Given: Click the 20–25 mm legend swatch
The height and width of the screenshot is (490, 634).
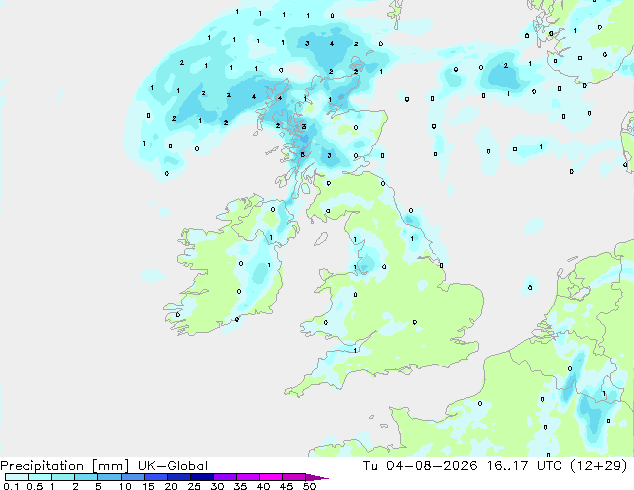Looking at the screenshot, I should coord(178,477).
